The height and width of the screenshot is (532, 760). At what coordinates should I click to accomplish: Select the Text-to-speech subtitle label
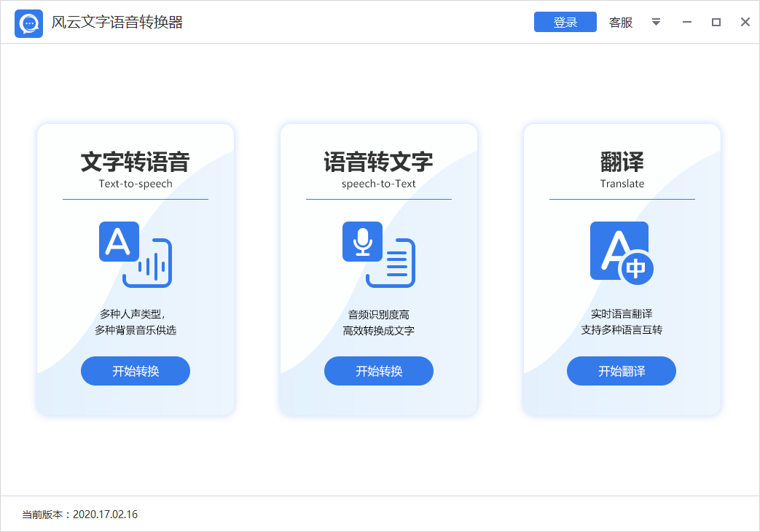tap(135, 184)
